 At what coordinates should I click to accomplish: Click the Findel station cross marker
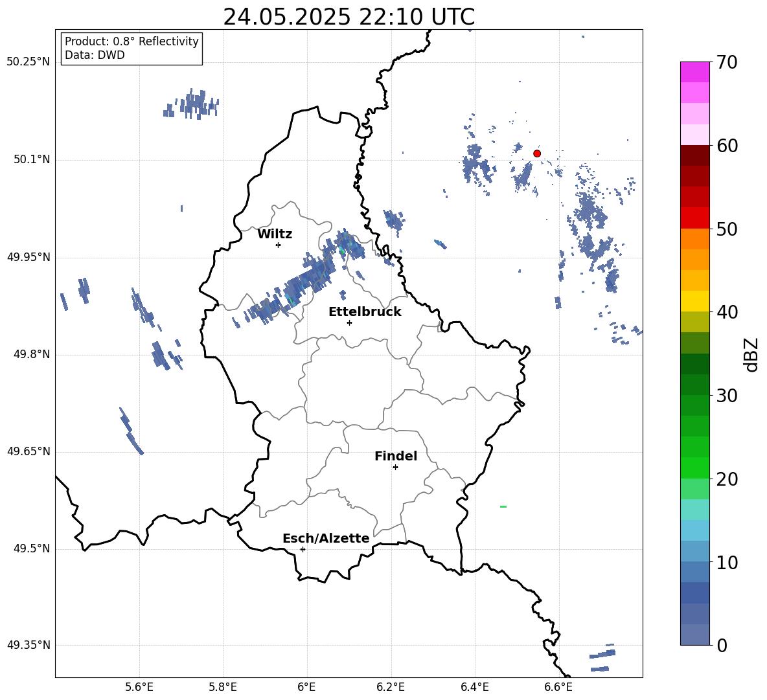tap(395, 468)
